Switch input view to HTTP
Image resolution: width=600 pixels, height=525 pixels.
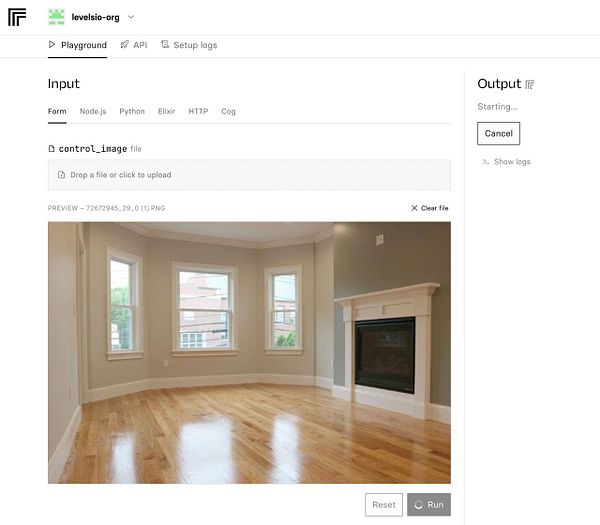click(198, 111)
